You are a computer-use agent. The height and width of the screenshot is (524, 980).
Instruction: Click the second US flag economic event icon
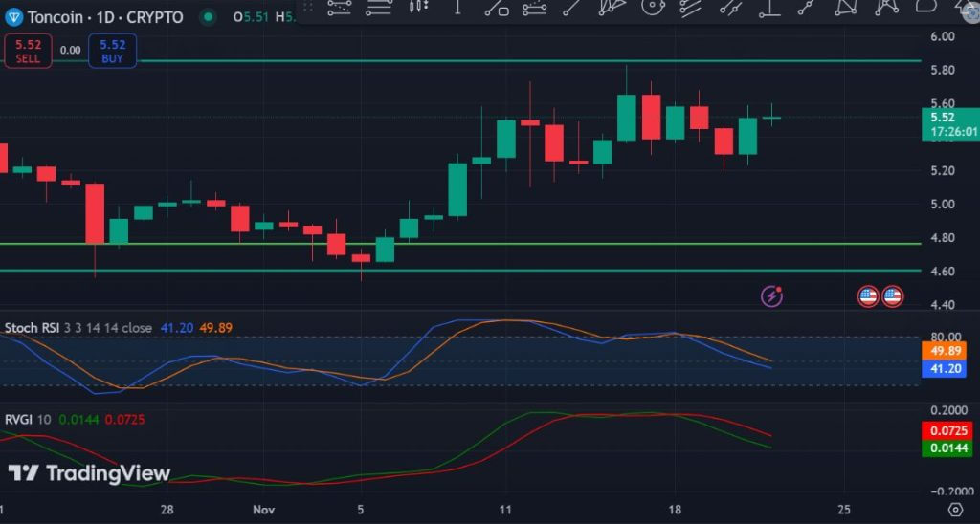coord(892,296)
